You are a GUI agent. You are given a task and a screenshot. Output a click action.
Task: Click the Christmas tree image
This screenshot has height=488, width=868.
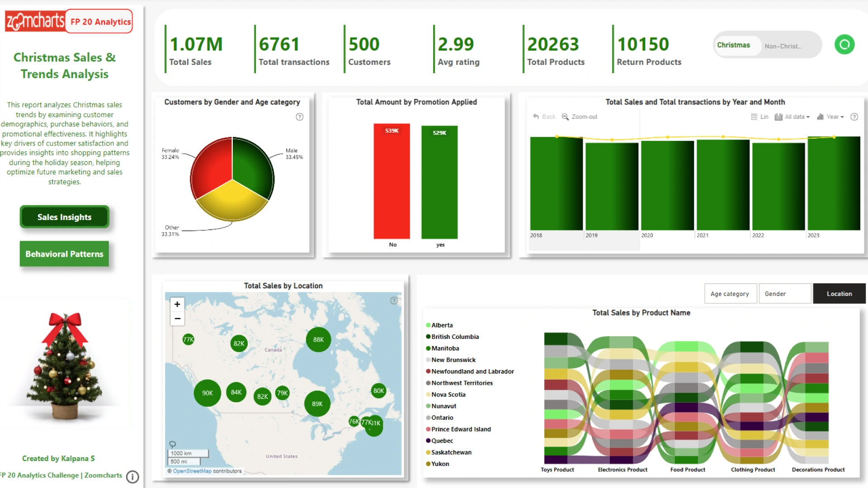click(65, 366)
